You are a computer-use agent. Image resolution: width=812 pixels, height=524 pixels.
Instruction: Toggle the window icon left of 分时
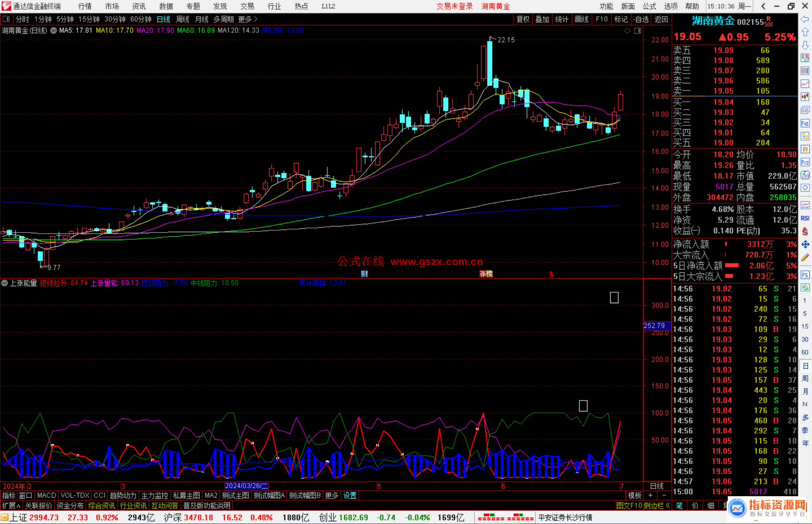click(x=6, y=19)
